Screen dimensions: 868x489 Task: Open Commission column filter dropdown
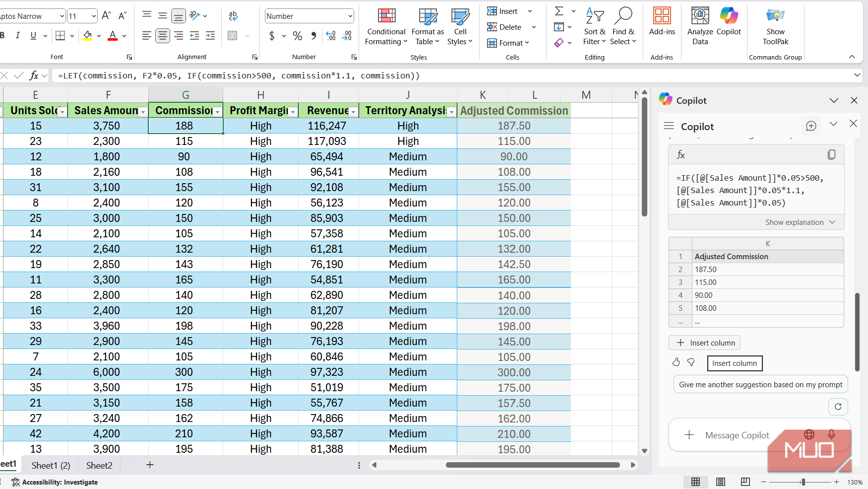217,112
